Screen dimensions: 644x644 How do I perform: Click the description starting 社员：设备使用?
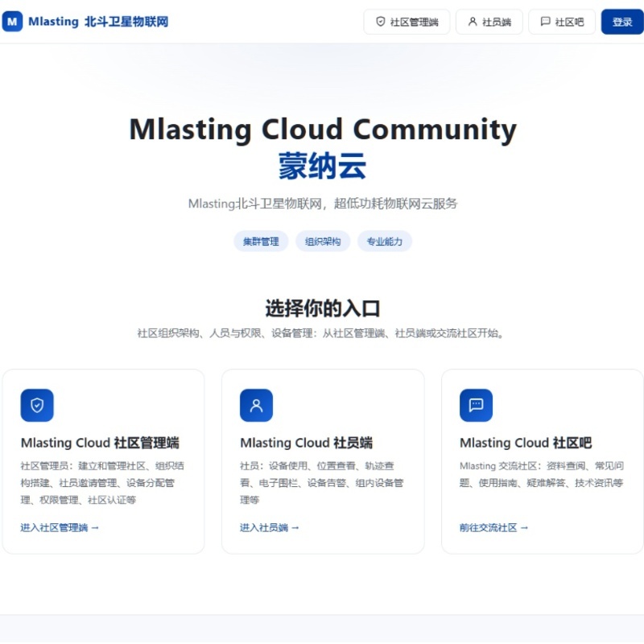321,482
